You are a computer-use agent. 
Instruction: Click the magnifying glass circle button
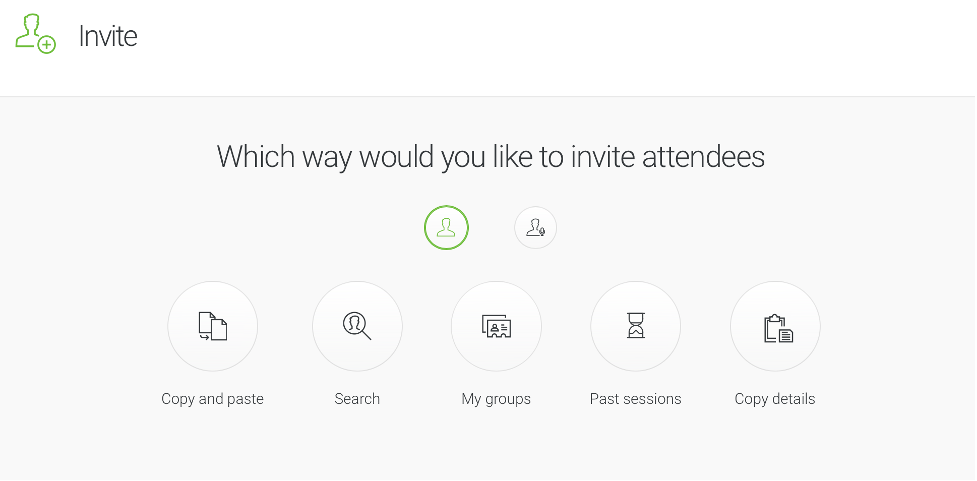pyautogui.click(x=357, y=326)
